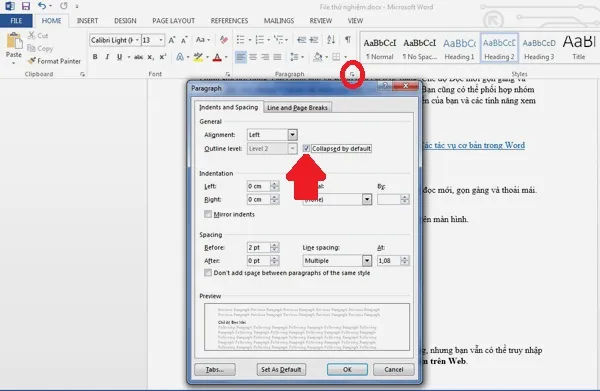Open the Outline level dropdown

click(x=292, y=148)
